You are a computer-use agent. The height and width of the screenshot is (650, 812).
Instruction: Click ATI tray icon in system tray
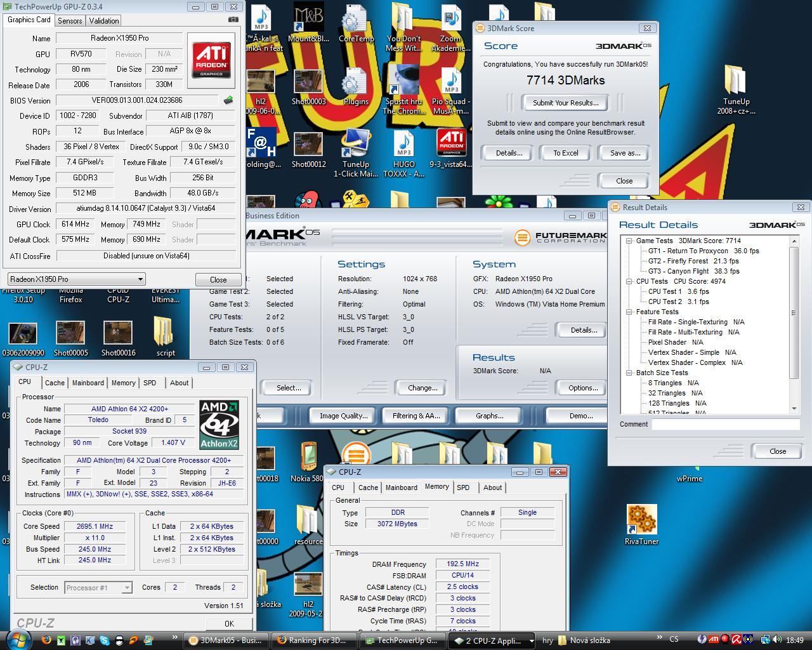tap(713, 640)
